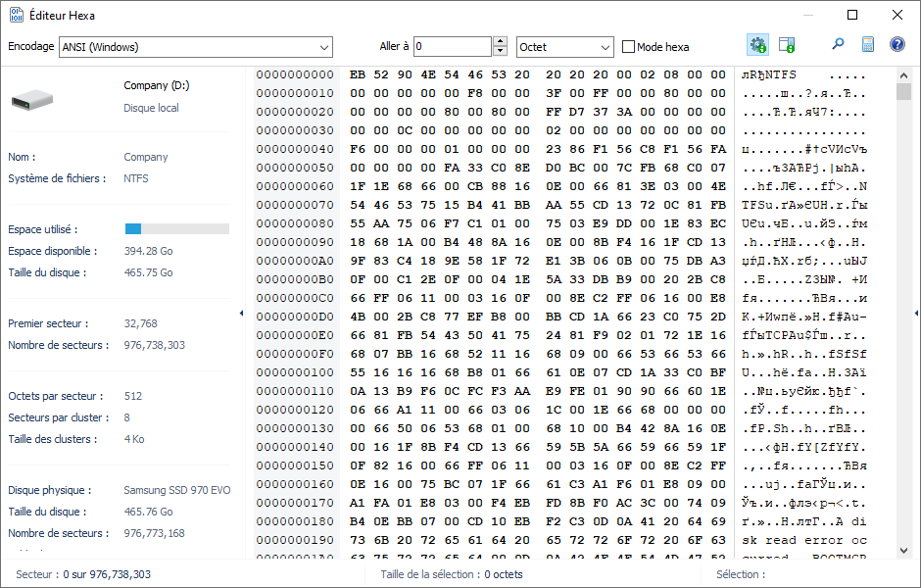Increase Aller à value with up arrow
Screen dimensions: 921x588
501,42
